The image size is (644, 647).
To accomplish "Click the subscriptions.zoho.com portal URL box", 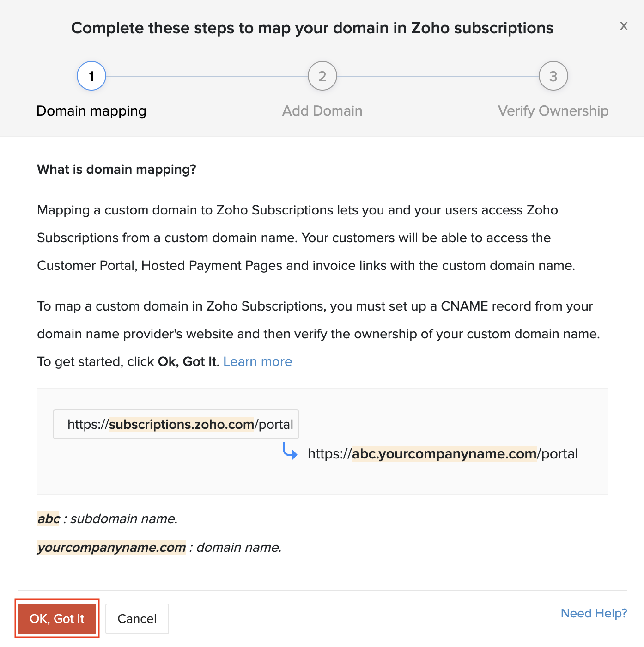I will coord(176,424).
